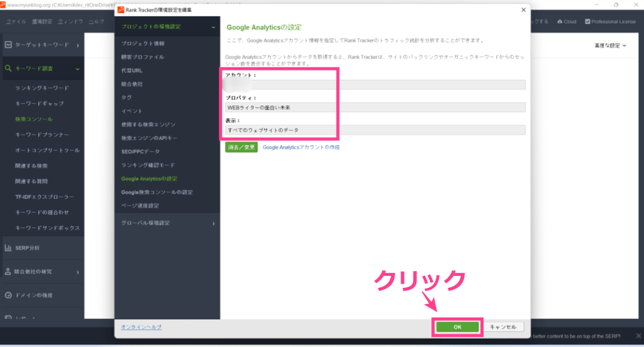
Task: Click the アカウント field
Action: pos(375,85)
